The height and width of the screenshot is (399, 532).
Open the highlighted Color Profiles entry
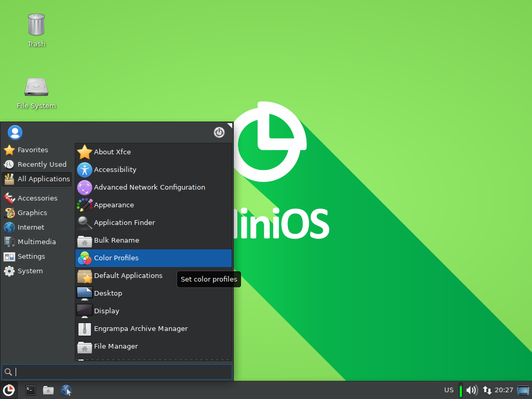coord(153,258)
